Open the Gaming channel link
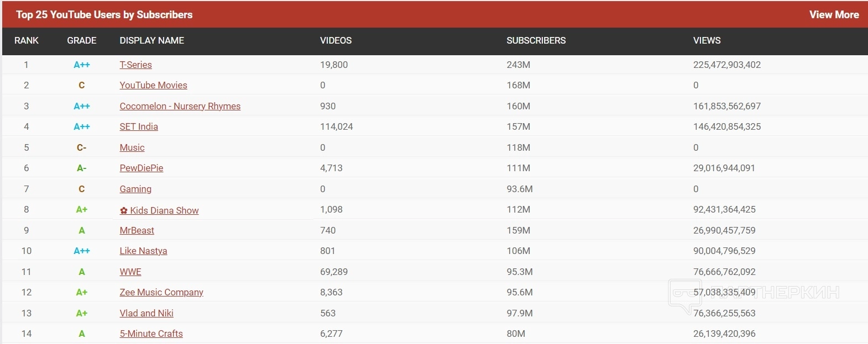Viewport: 868px width, 344px height. 135,189
